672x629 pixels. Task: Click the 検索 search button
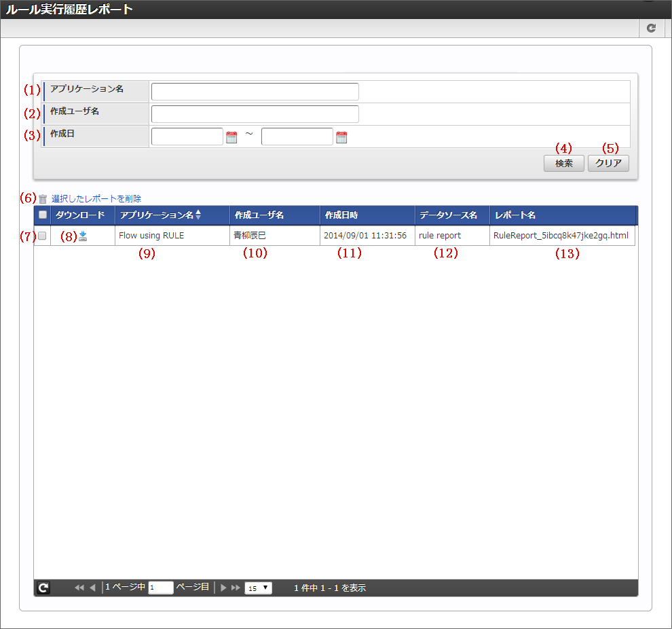563,163
